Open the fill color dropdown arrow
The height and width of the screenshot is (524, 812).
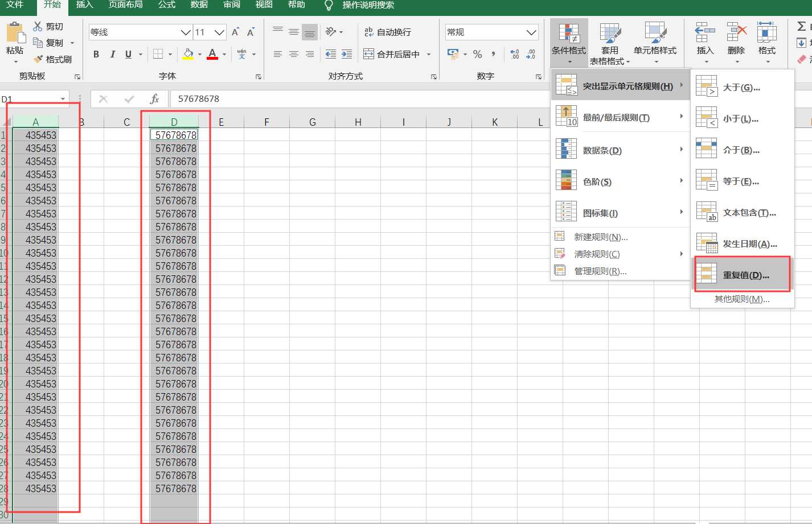pos(200,55)
